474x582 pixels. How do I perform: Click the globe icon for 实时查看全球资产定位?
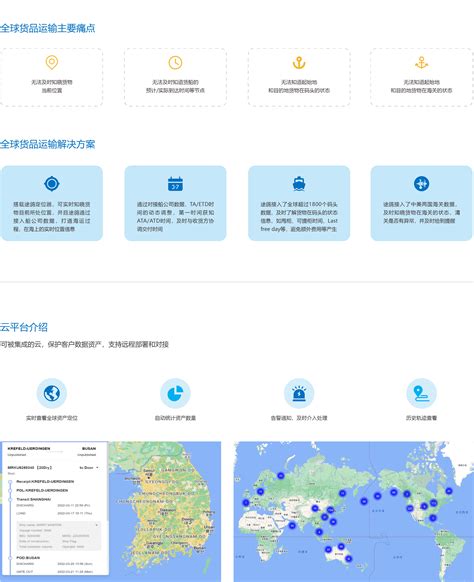[52, 393]
